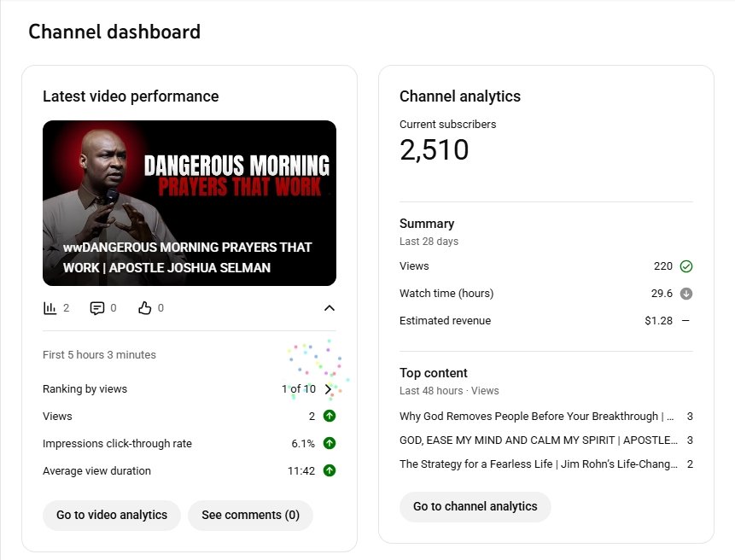The height and width of the screenshot is (560, 735).
Task: Open Go to channel analytics
Action: click(475, 507)
